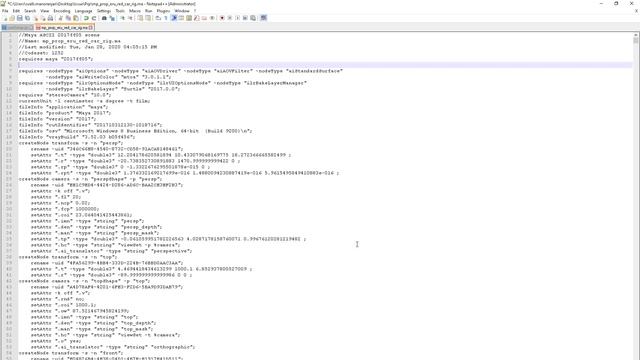Click the User Defined Language icon

tap(181, 18)
